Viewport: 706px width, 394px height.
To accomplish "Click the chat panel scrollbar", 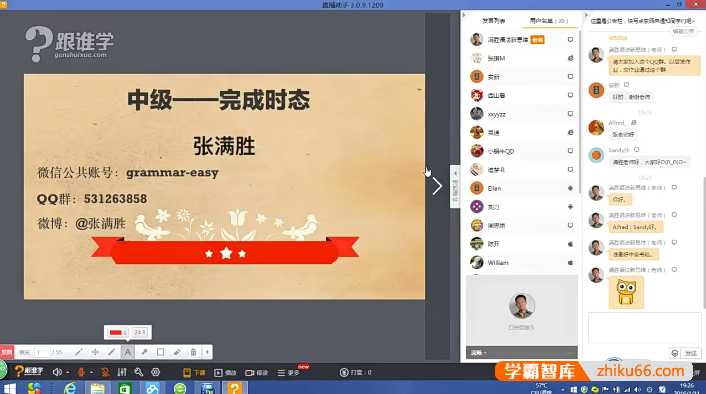I will click(704, 243).
